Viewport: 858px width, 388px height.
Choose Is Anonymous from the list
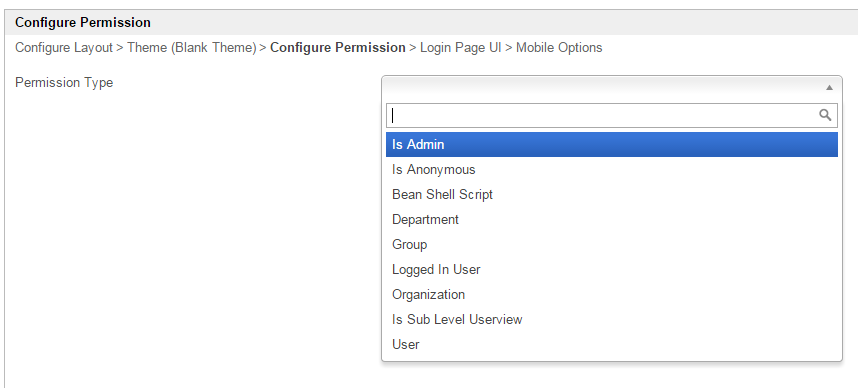[x=612, y=170]
